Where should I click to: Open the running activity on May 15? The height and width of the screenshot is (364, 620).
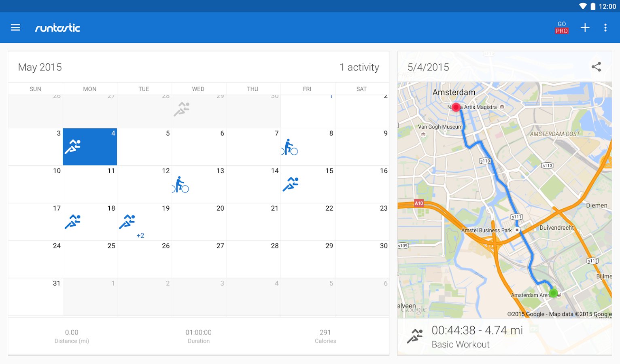[291, 184]
